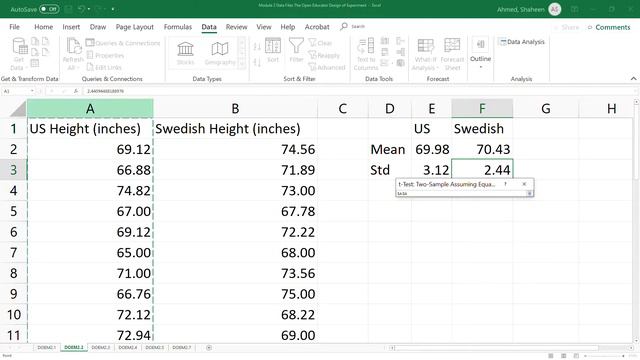This screenshot has height=360, width=640.
Task: Click the expand dialog button in t-Test box
Action: coord(529,193)
